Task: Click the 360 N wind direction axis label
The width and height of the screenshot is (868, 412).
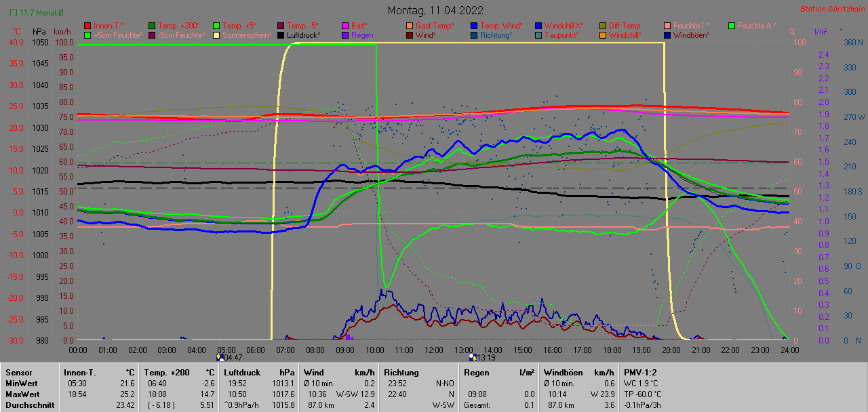Action: (852, 42)
